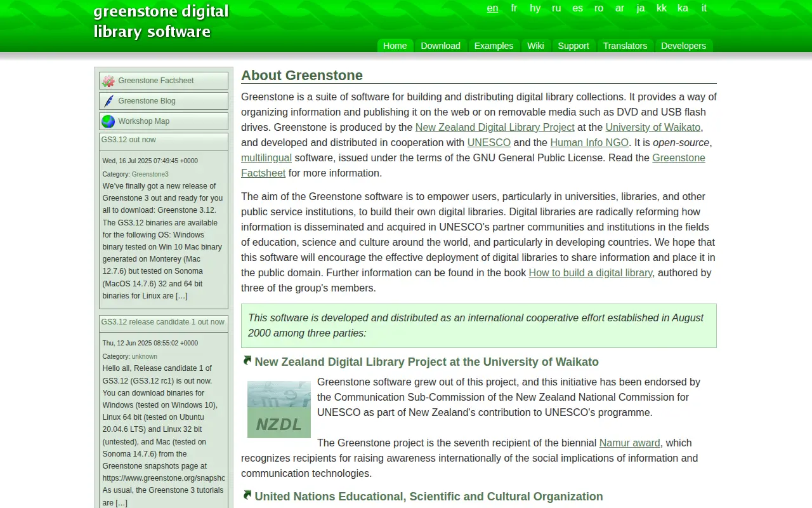This screenshot has width=812, height=508.
Task: Open the Greenstone Blog sidebar button
Action: click(164, 101)
